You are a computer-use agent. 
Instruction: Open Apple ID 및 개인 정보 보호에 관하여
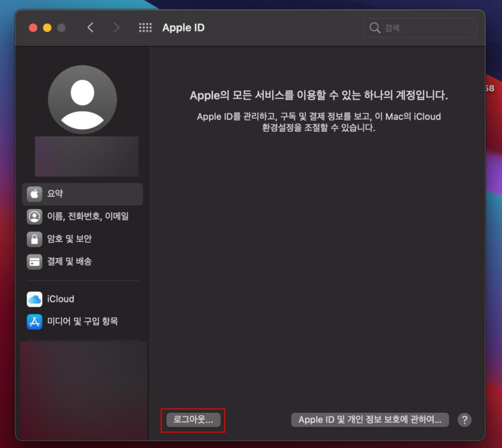pyautogui.click(x=370, y=420)
